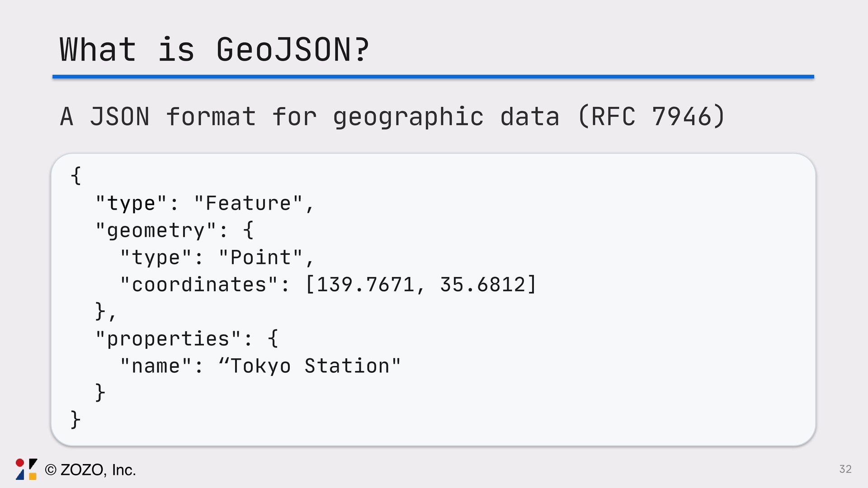868x488 pixels.
Task: Click the "properties" key in the code
Action: [168, 339]
